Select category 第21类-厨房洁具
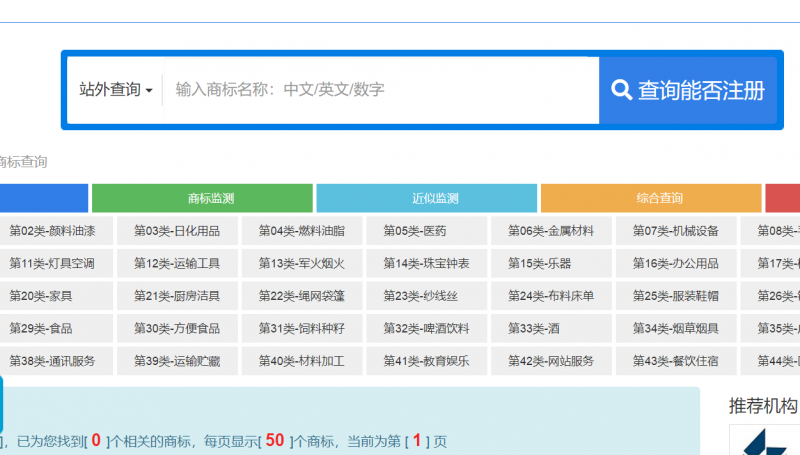Screen dimensions: 800x455 (177, 296)
